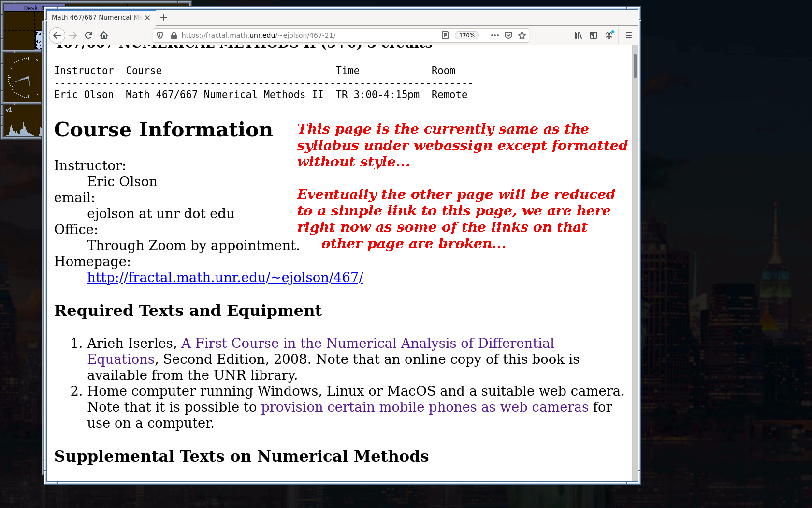Image resolution: width=812 pixels, height=508 pixels.
Task: Open the sidebar with the sidebar icon
Action: [x=593, y=35]
